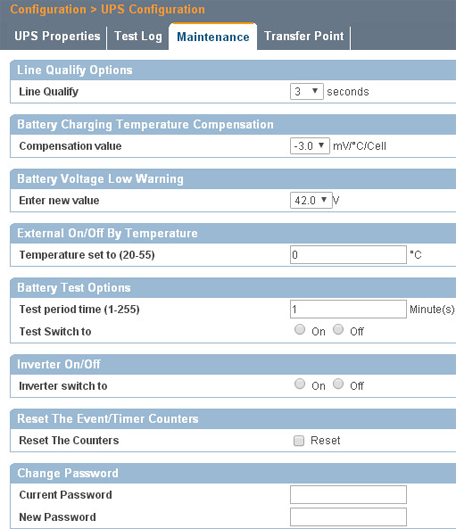This screenshot has height=529, width=456.
Task: Select the Maintenance tab
Action: click(213, 37)
